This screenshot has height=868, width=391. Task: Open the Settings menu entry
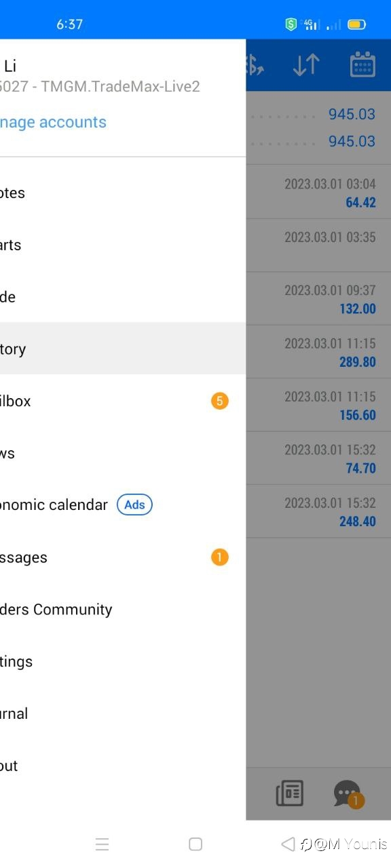pos(123,661)
